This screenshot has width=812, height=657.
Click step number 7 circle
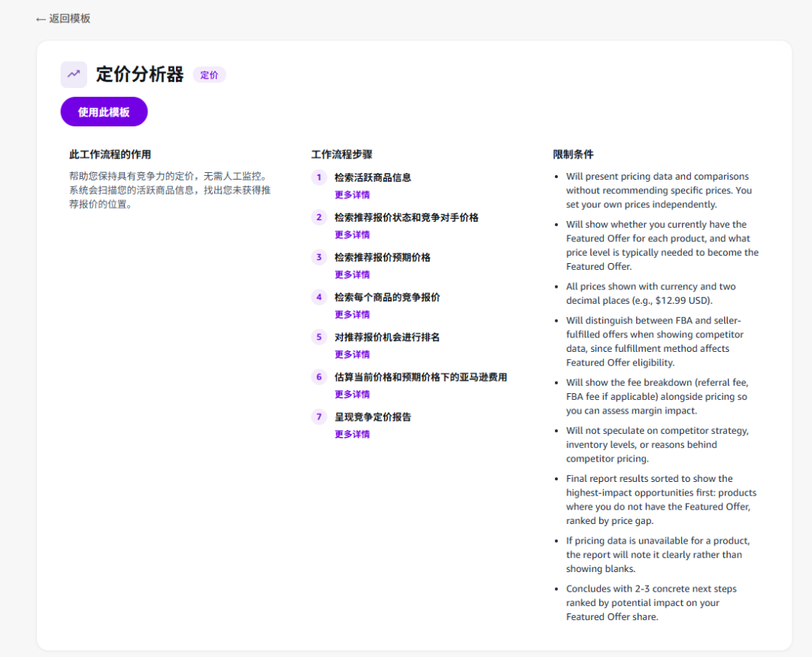click(319, 416)
